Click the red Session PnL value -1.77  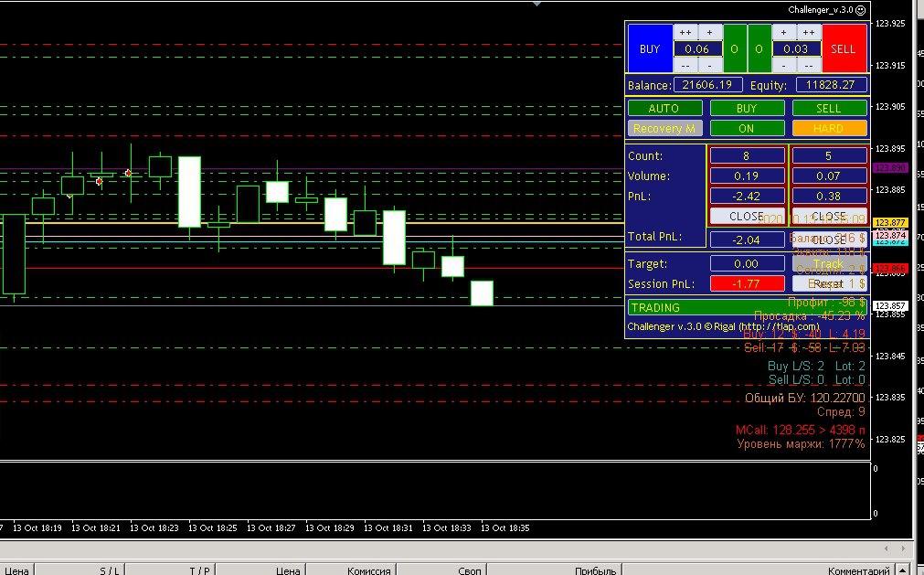click(x=748, y=284)
